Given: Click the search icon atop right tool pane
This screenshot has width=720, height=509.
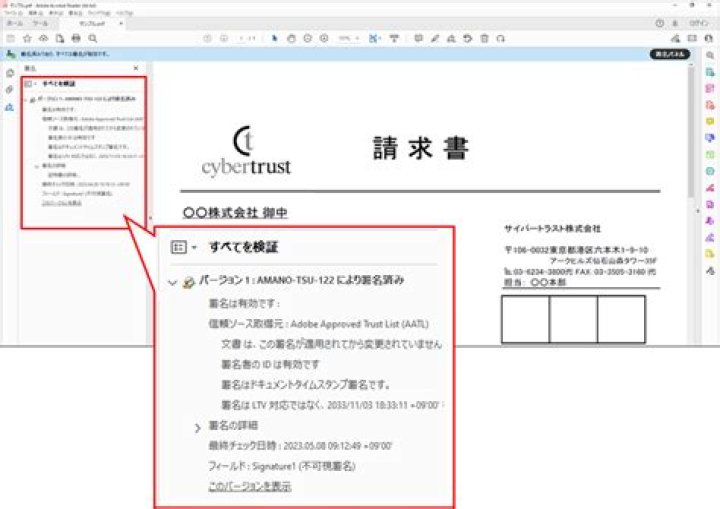Looking at the screenshot, I should [x=710, y=55].
